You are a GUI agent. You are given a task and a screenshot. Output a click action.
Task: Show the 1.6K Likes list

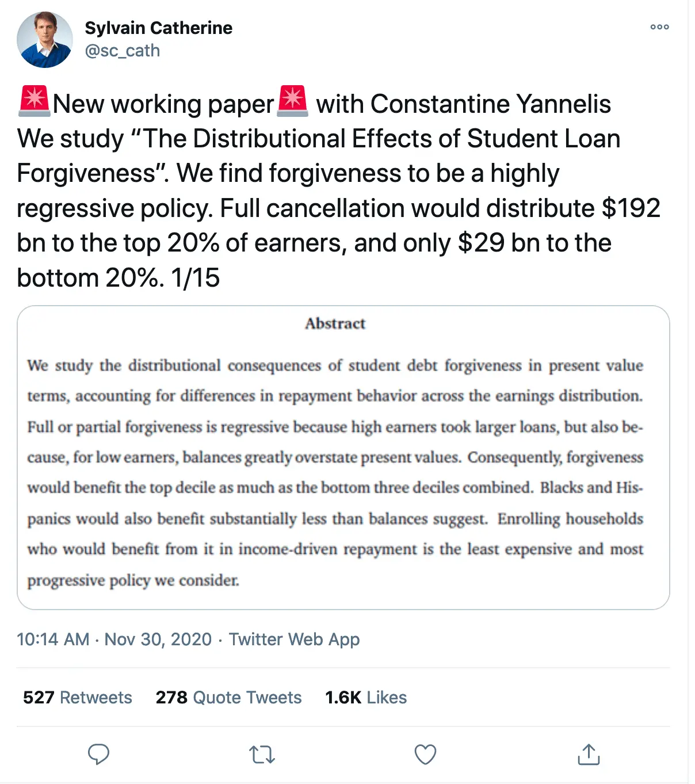click(366, 698)
